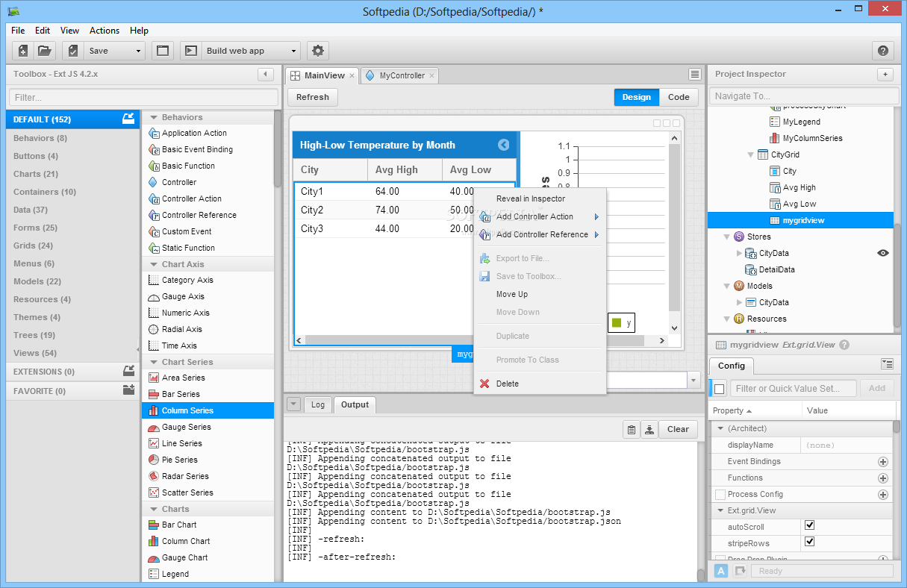
Task: Collapse the Behaviors toolbox section
Action: (x=154, y=117)
